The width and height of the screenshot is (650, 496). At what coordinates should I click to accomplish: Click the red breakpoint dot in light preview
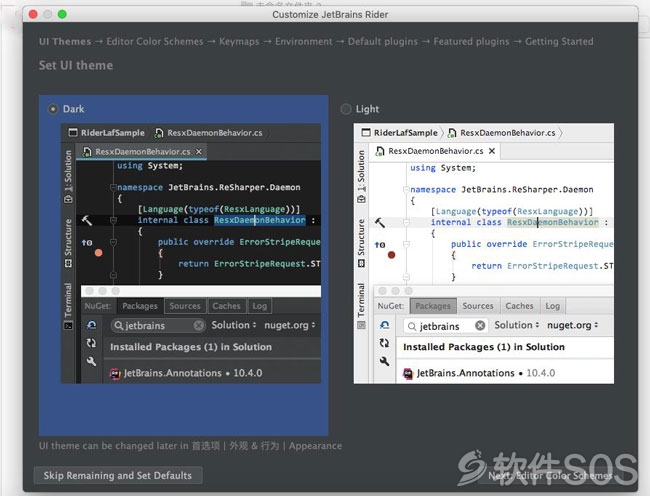pos(391,255)
